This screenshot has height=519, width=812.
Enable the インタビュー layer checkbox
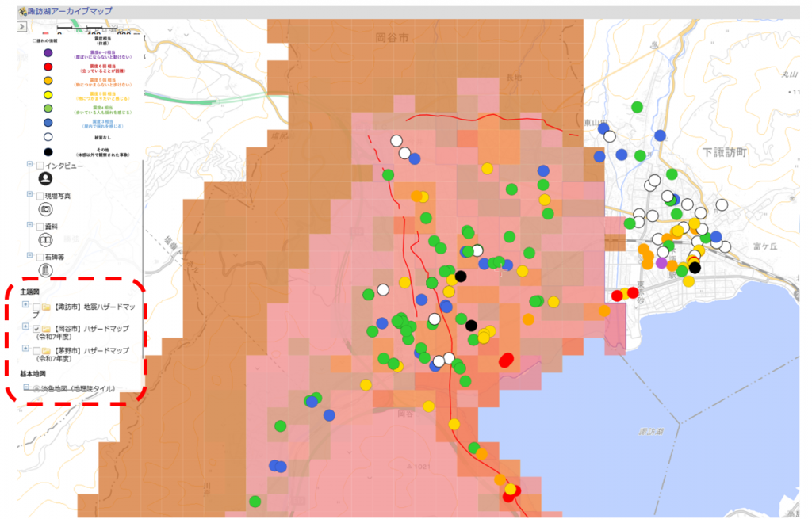pos(40,164)
